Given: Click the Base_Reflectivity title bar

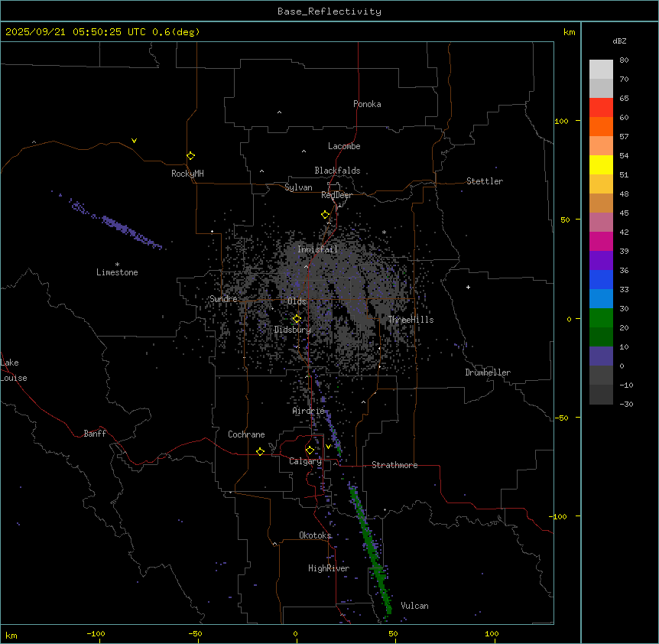Looking at the screenshot, I should click(x=329, y=11).
